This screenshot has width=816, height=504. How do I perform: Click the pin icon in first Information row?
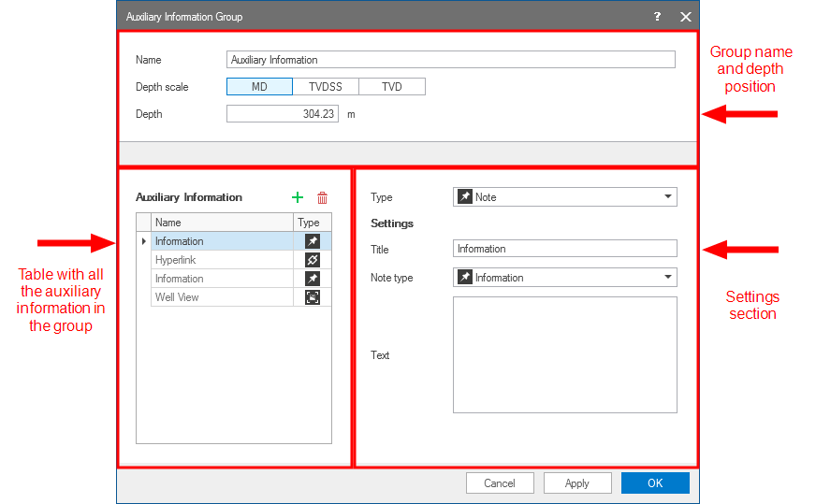313,241
